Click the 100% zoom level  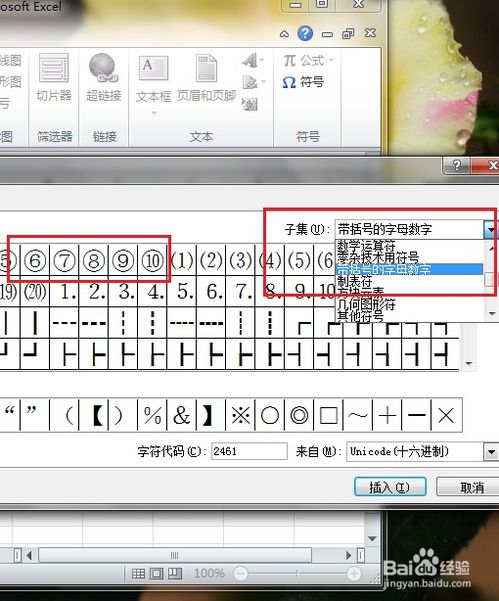coord(209,573)
